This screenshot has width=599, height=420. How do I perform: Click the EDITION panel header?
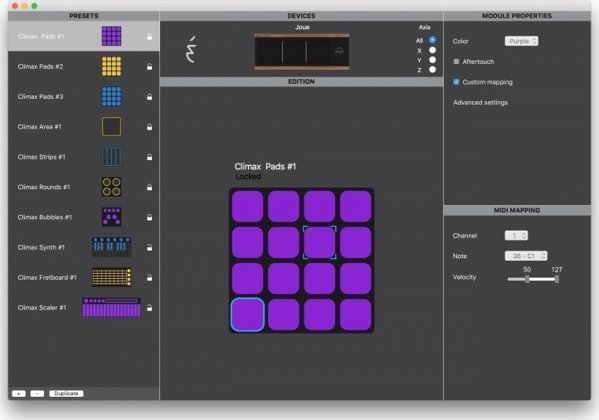(301, 81)
